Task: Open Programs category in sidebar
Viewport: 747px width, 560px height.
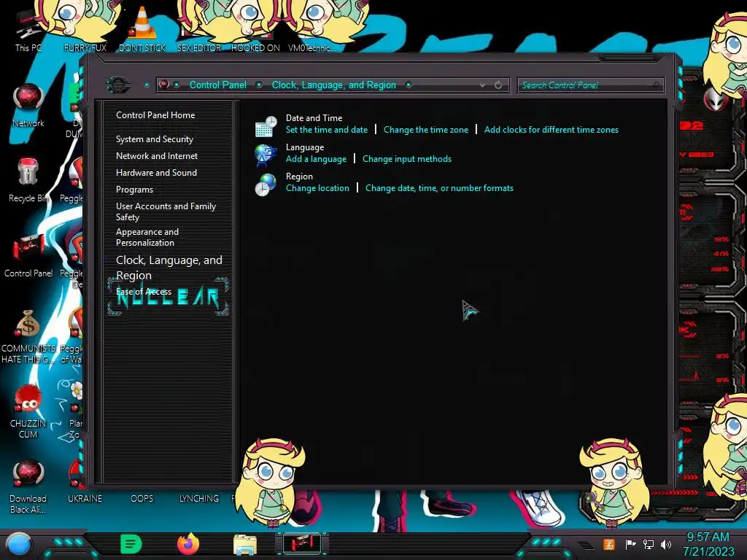Action: (x=134, y=190)
